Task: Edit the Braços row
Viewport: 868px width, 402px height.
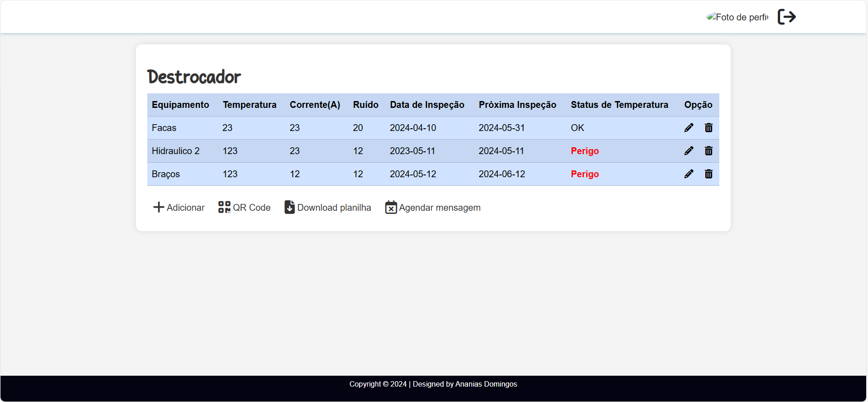Action: point(689,174)
